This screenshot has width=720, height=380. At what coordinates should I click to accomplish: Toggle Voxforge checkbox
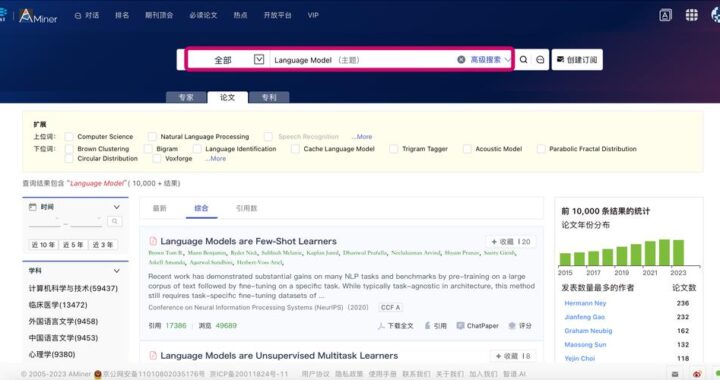click(x=157, y=158)
